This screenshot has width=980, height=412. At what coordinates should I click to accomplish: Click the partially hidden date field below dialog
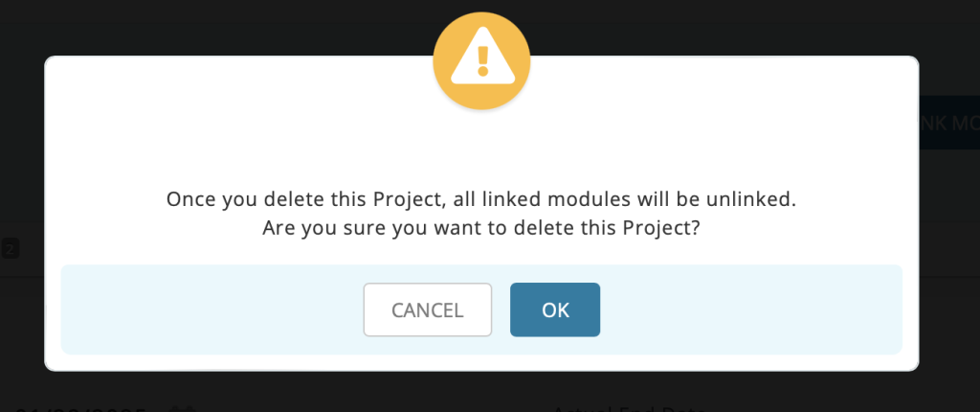[x=81, y=409]
